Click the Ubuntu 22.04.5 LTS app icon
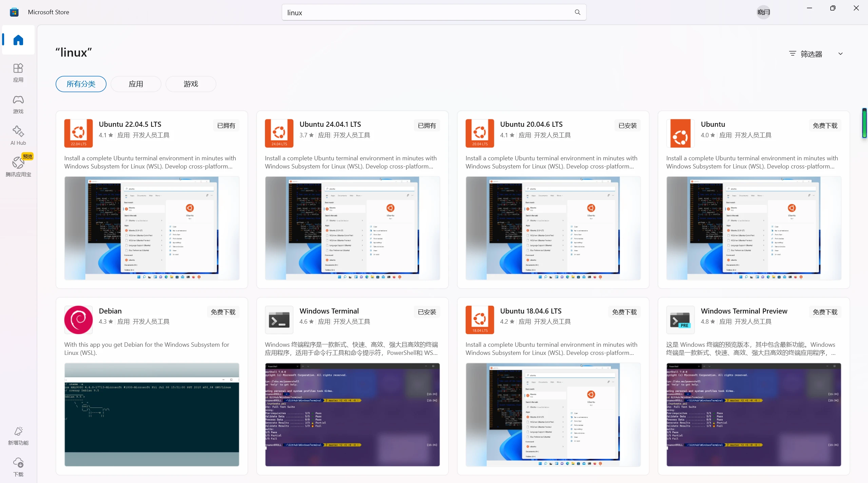Image resolution: width=868 pixels, height=483 pixels. [x=78, y=133]
